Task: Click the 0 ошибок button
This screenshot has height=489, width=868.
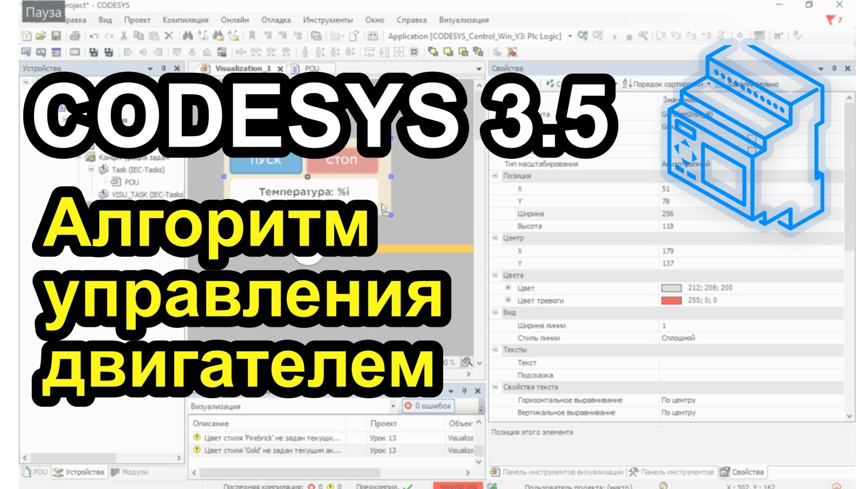Action: click(428, 406)
